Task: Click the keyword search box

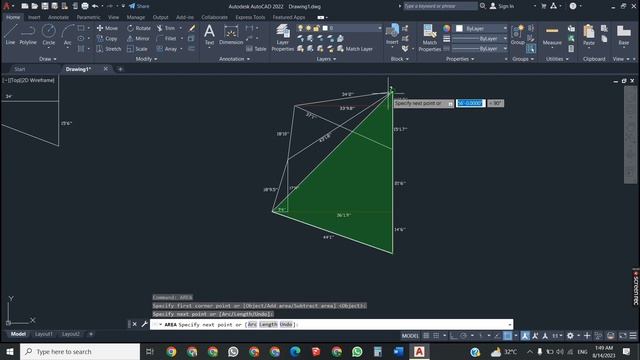Action: [440, 6]
